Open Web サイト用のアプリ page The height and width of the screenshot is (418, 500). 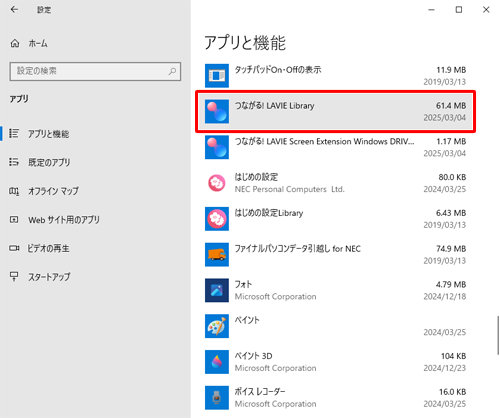64,220
